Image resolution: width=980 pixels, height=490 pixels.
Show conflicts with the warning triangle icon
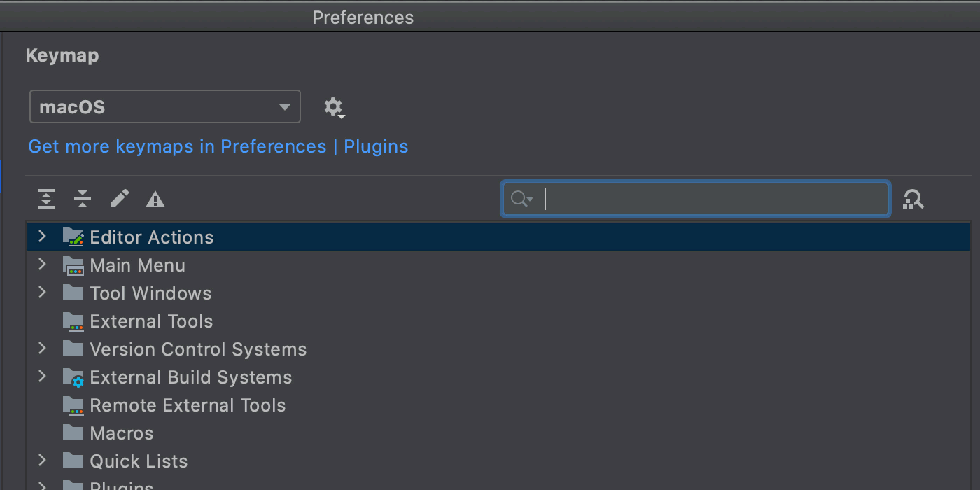[155, 200]
